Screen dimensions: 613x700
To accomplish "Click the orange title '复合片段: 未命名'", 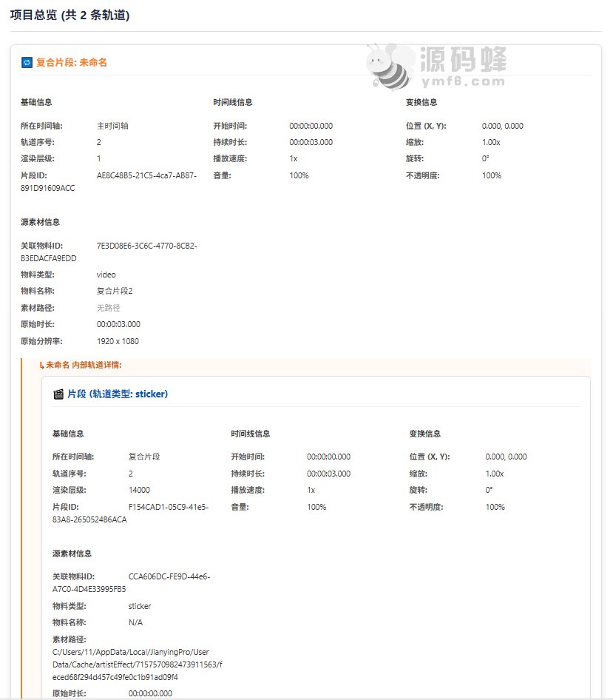I will point(72,62).
